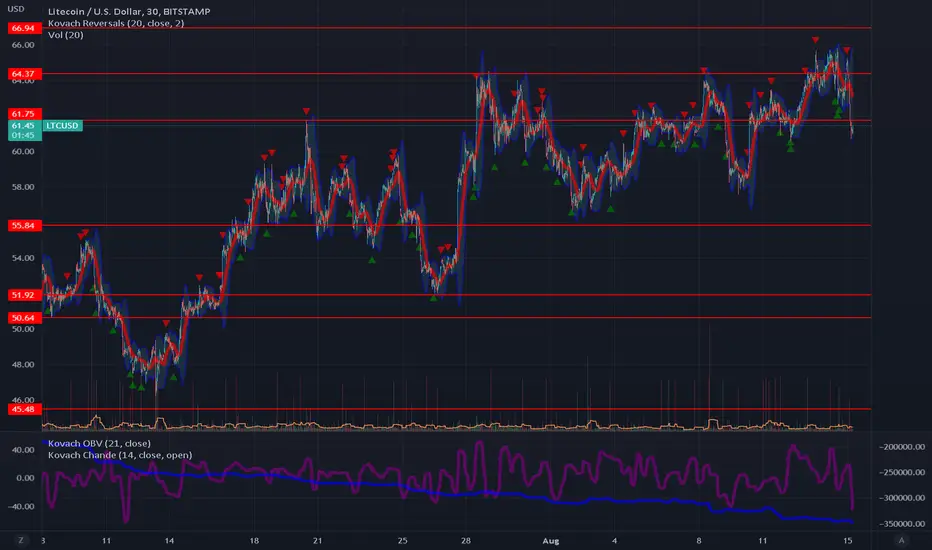Click the 54.00 price axis label
This screenshot has height=550, width=932.
tap(23, 258)
